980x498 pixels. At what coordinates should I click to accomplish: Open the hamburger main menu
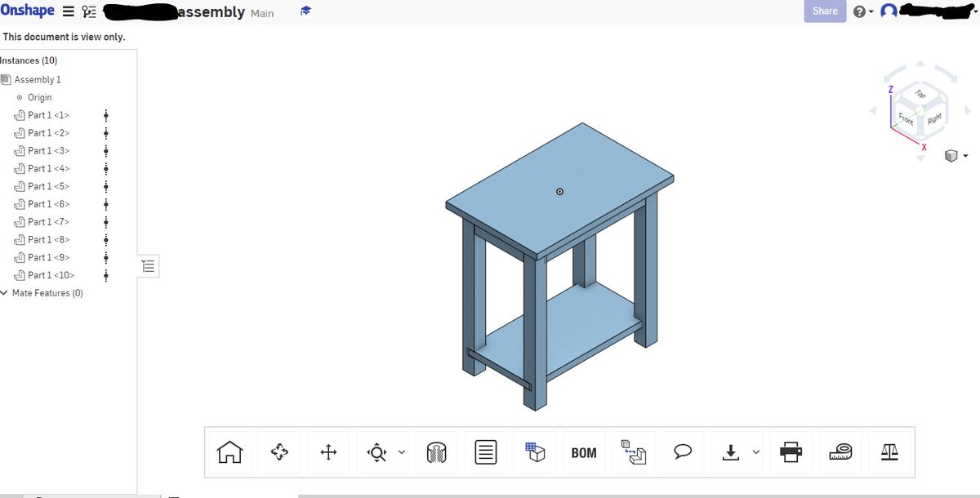coord(69,11)
